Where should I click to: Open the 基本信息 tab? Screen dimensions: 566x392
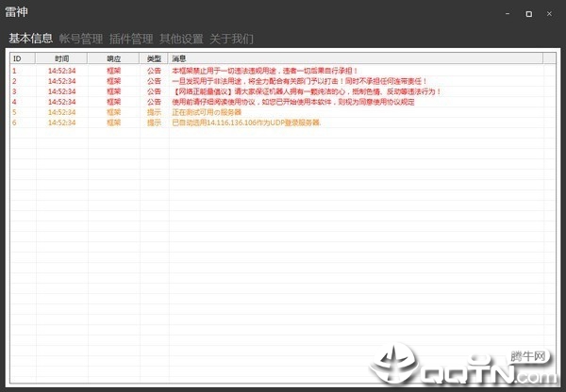pos(31,39)
